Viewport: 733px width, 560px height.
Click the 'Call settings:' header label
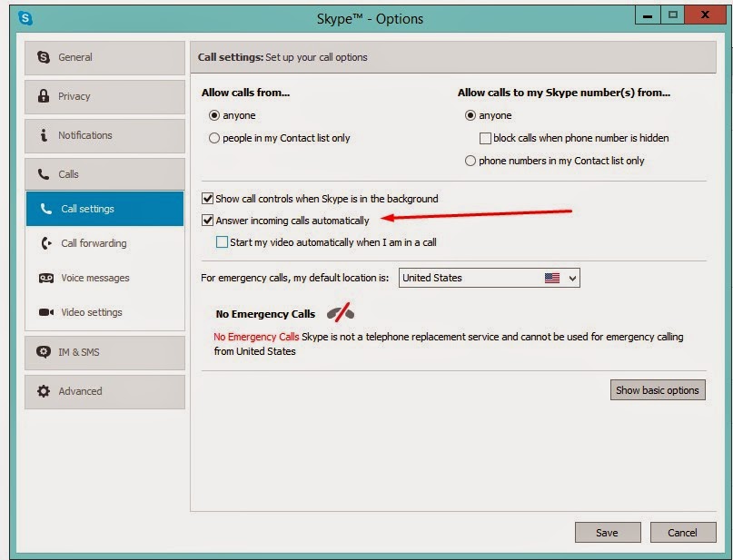pos(231,57)
